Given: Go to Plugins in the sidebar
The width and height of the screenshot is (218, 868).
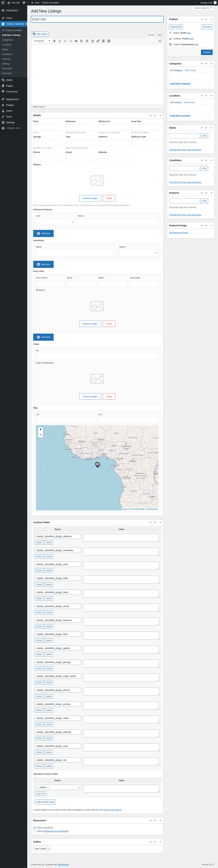Looking at the screenshot, I should (x=13, y=105).
